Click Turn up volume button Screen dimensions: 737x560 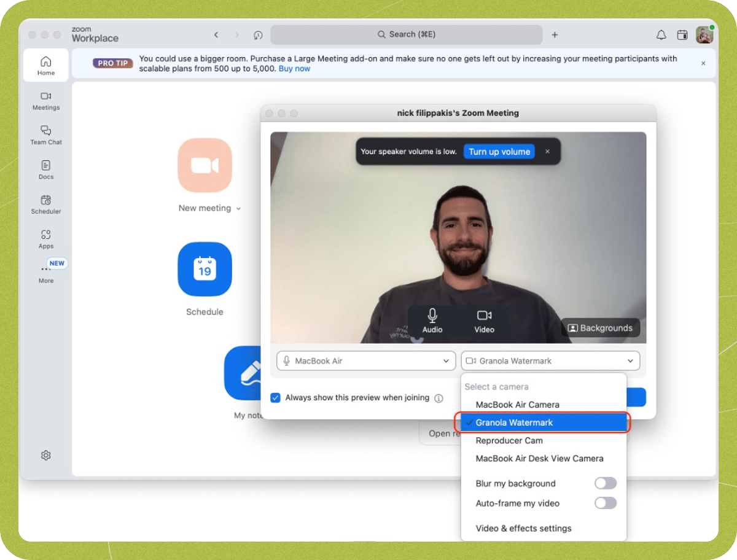tap(499, 152)
